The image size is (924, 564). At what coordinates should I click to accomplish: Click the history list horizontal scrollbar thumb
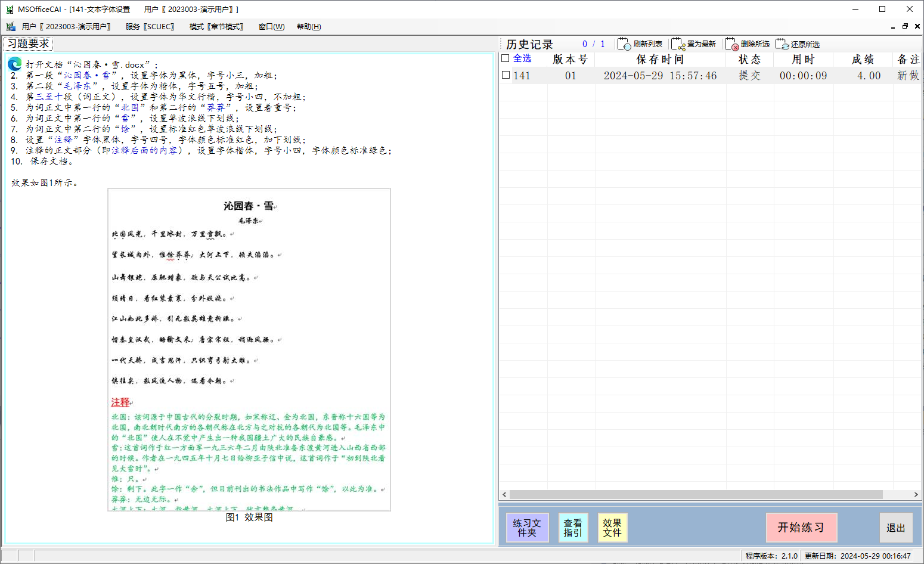pos(696,495)
